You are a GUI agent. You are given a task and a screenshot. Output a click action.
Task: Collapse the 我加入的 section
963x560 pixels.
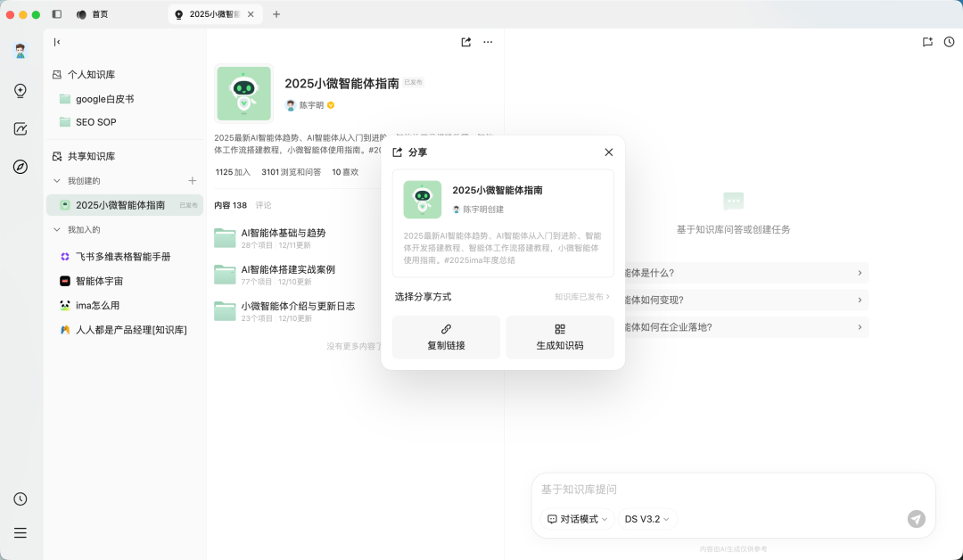coord(59,229)
